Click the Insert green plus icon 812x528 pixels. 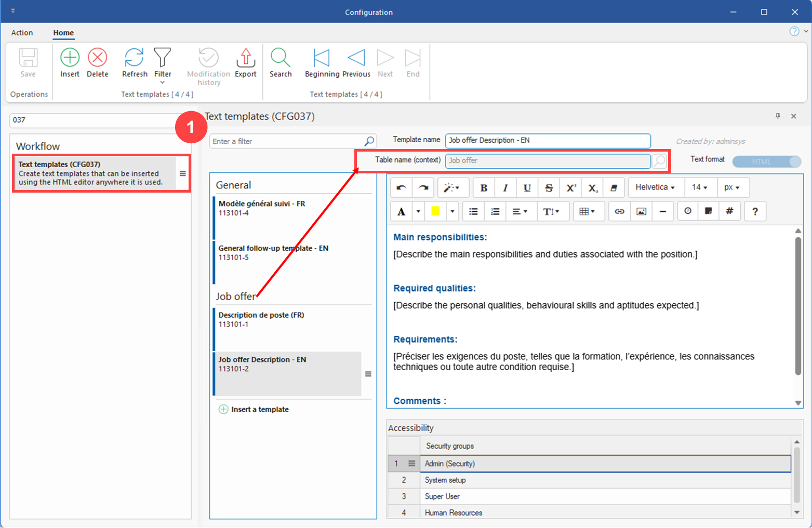70,58
